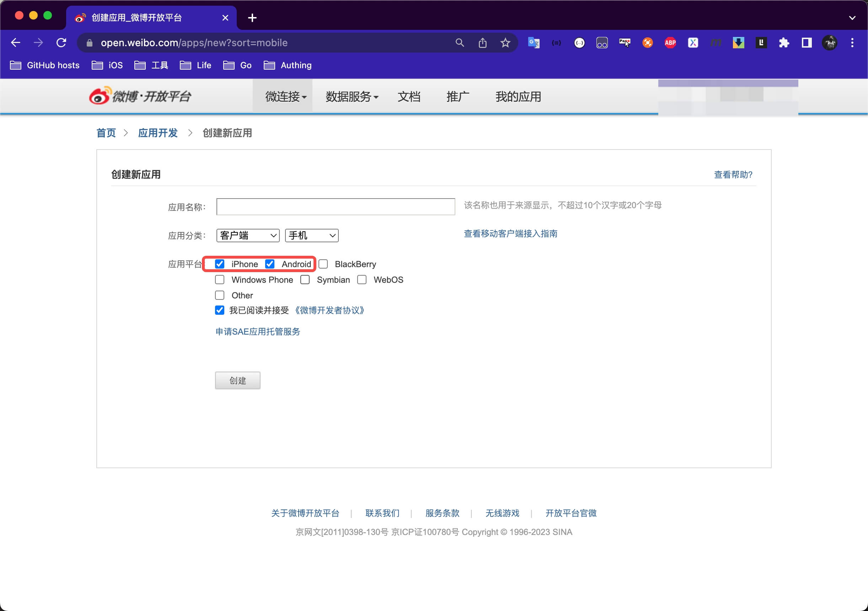The image size is (868, 611).
Task: Open the iOS bookmarks folder
Action: point(107,65)
